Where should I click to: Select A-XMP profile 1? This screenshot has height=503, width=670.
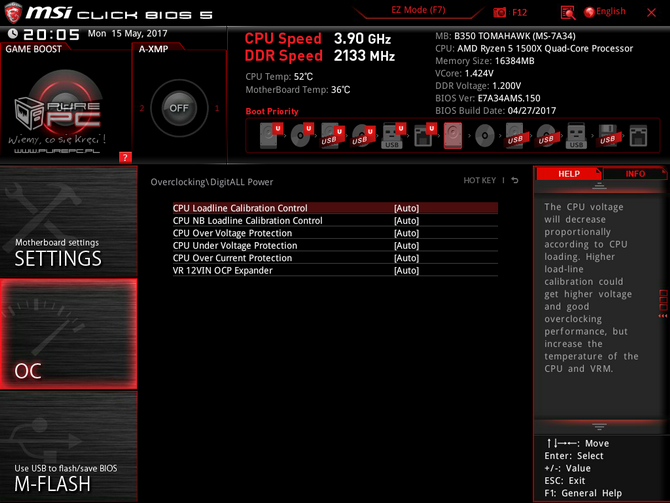(x=217, y=108)
